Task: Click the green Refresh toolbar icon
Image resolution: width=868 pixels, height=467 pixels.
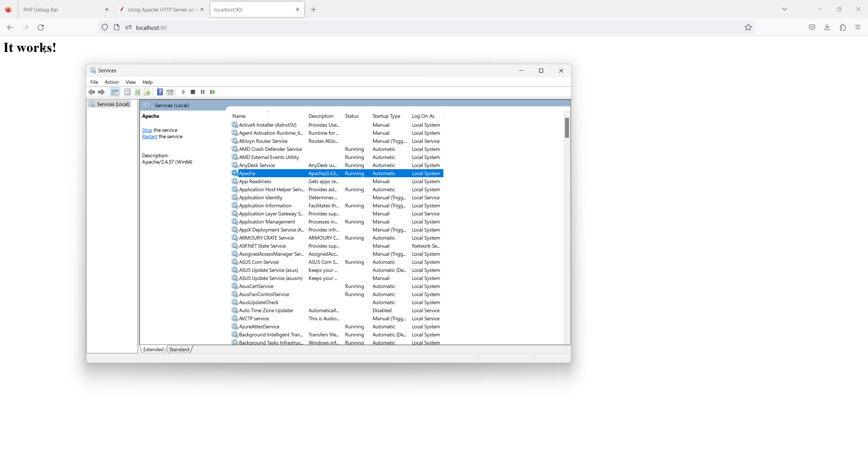Action: click(137, 92)
